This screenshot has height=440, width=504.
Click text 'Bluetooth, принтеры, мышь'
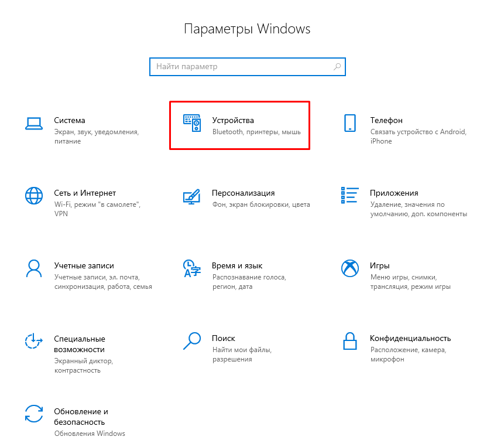tap(256, 132)
